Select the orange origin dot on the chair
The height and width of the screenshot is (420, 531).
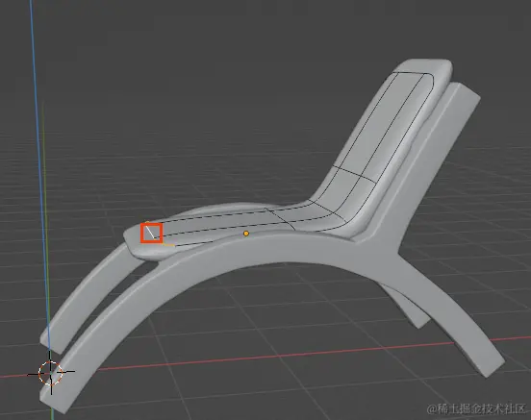(246, 234)
